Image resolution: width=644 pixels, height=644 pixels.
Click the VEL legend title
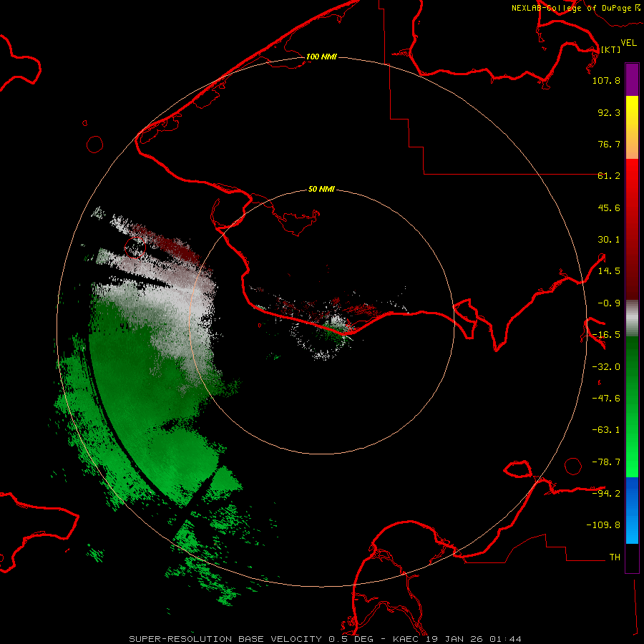click(628, 43)
